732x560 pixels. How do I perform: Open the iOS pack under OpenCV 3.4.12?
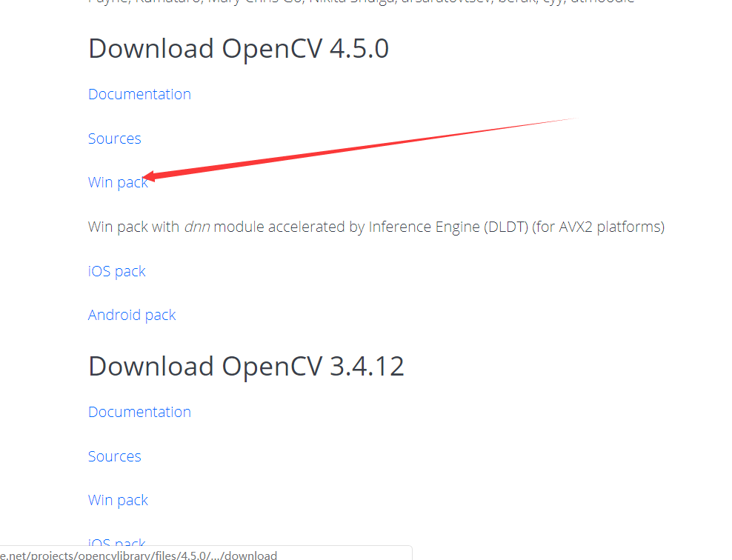pyautogui.click(x=116, y=543)
